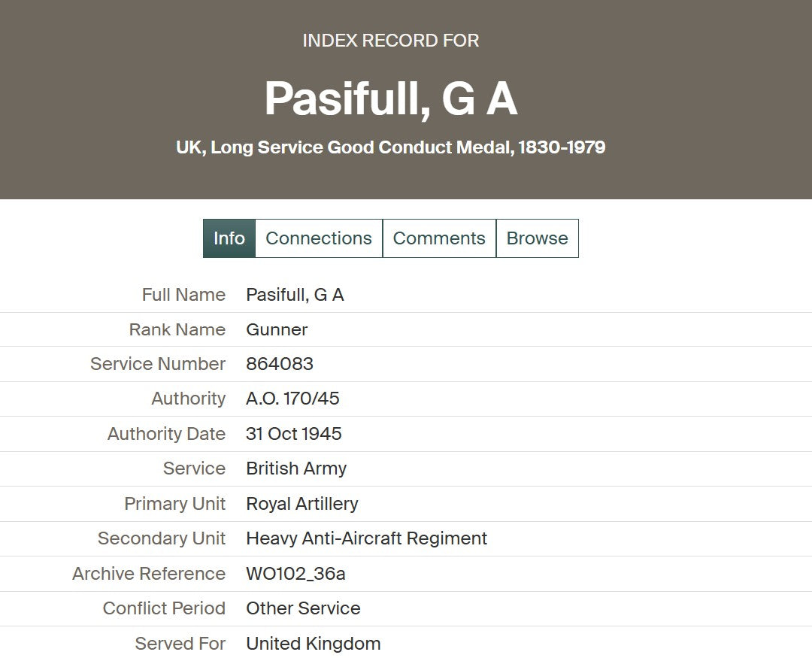812x658 pixels.
Task: Select the Rank Name value Gunner
Action: click(277, 329)
